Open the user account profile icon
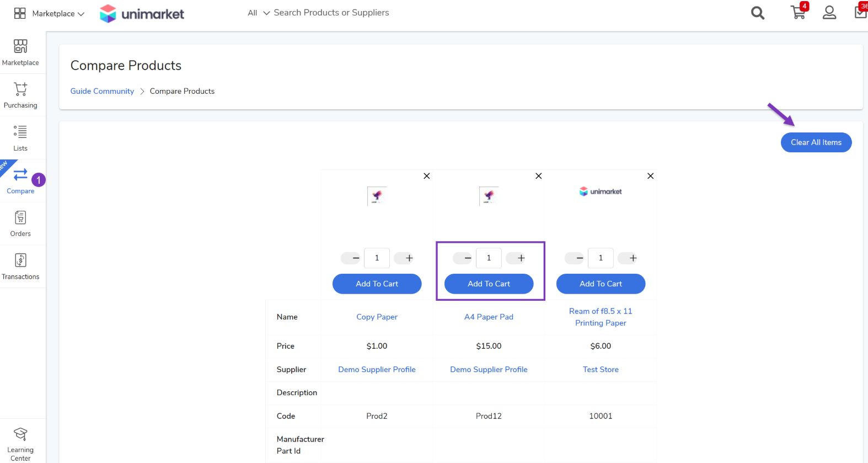Screen dimensions: 868x463 click(x=829, y=13)
